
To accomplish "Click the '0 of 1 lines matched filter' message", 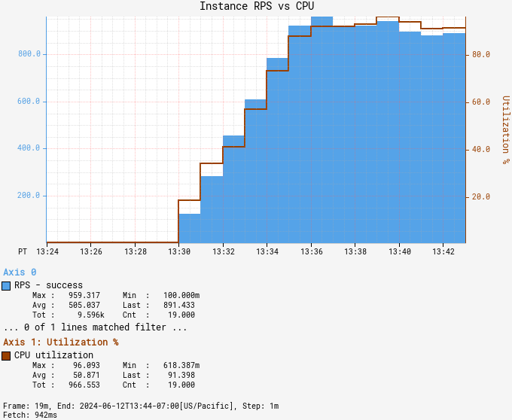I will coord(95,327).
